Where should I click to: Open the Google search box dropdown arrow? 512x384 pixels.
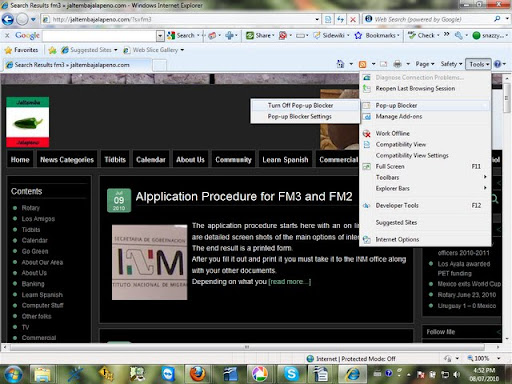tap(160, 35)
